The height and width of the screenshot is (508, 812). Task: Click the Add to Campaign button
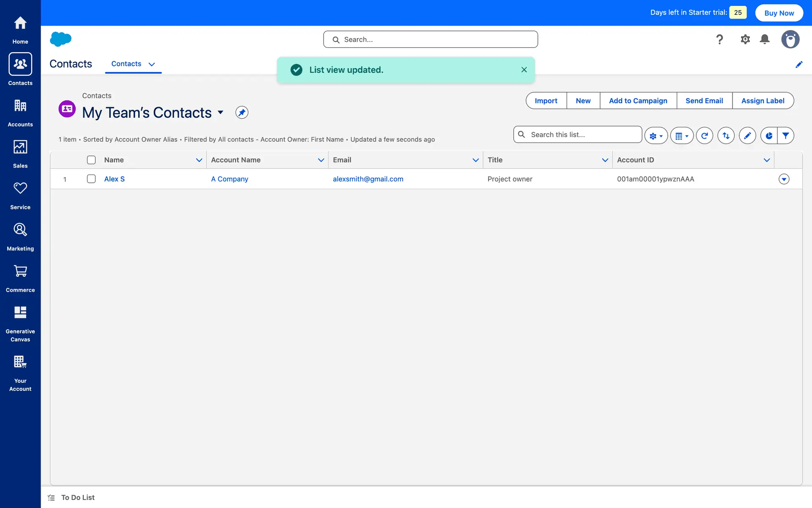(638, 101)
